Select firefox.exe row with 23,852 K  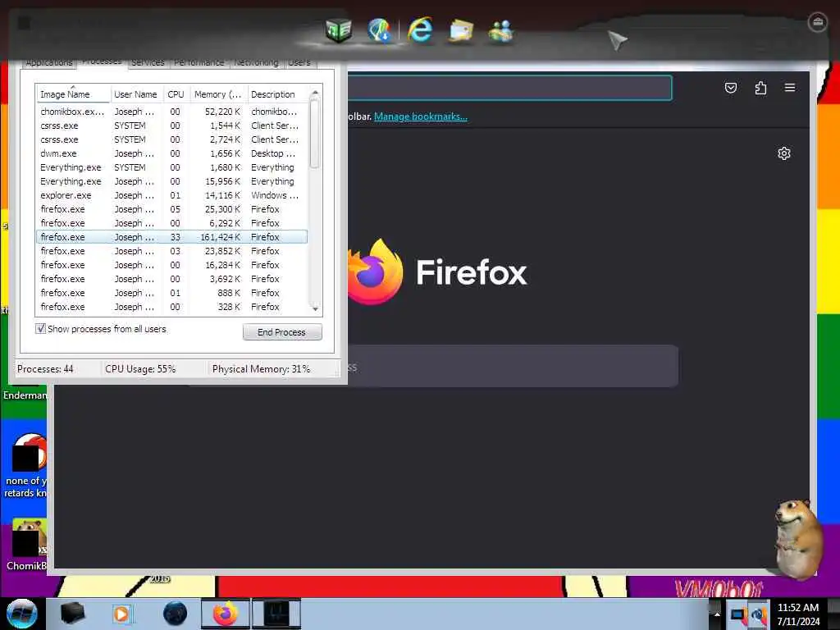pos(171,251)
